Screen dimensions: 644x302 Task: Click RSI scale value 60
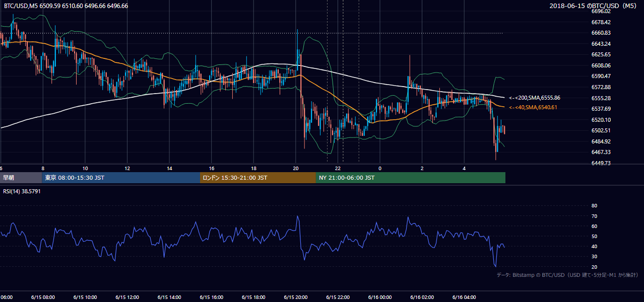[594, 226]
